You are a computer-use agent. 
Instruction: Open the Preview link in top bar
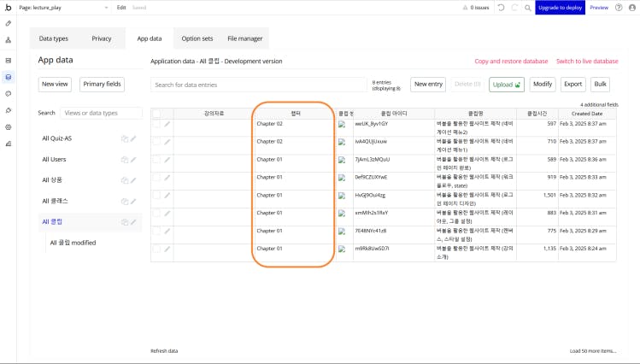point(599,8)
